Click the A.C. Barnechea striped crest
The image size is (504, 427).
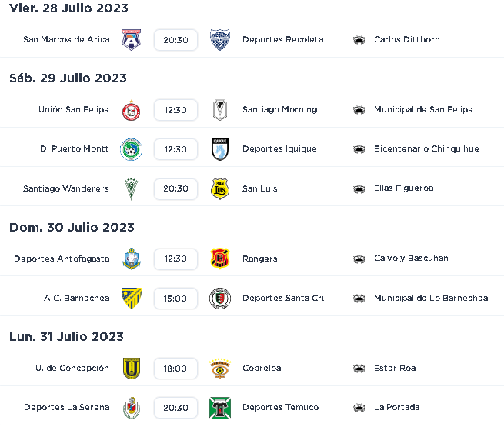point(131,299)
